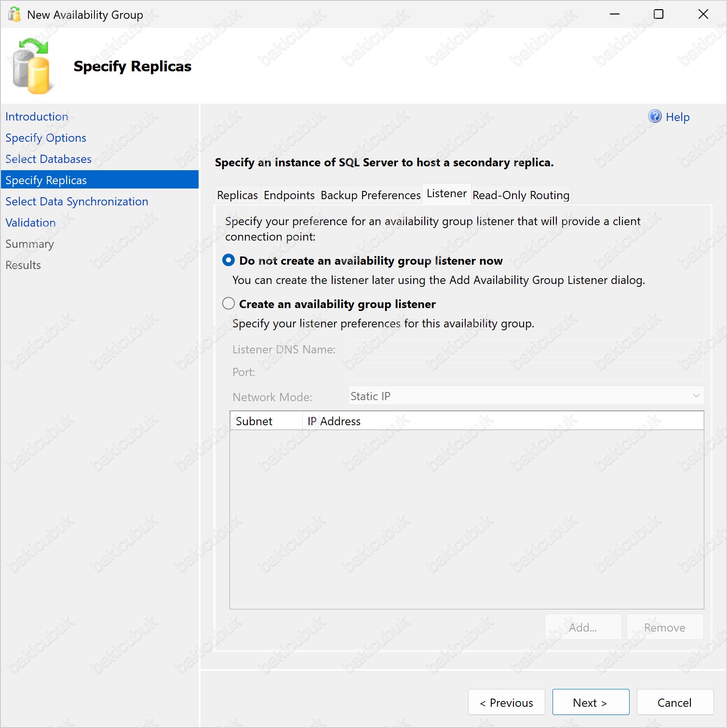Click the title bar application icon

point(14,14)
